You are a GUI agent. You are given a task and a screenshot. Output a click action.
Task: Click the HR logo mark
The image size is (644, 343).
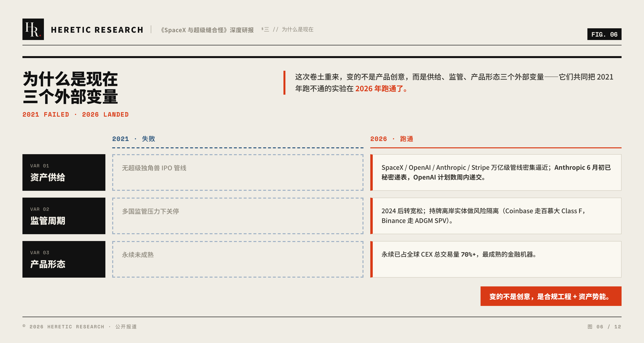pos(33,29)
